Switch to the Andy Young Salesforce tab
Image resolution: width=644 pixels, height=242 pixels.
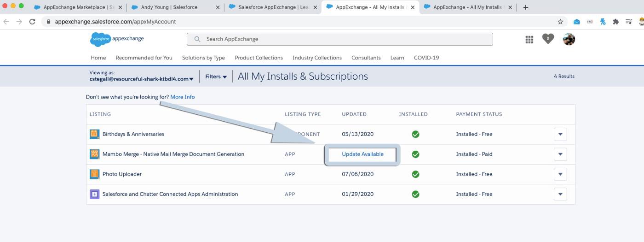click(173, 7)
